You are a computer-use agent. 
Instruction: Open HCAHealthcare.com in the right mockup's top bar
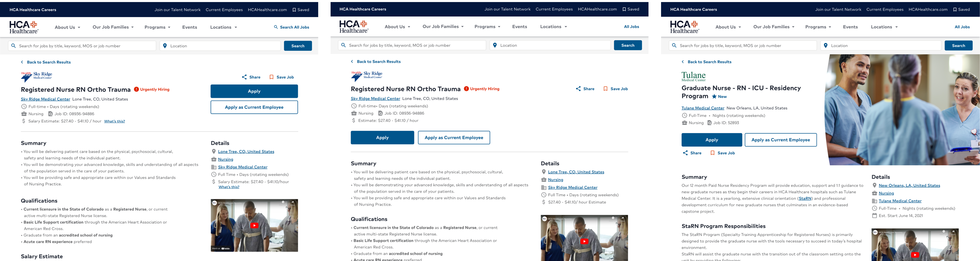pos(928,10)
